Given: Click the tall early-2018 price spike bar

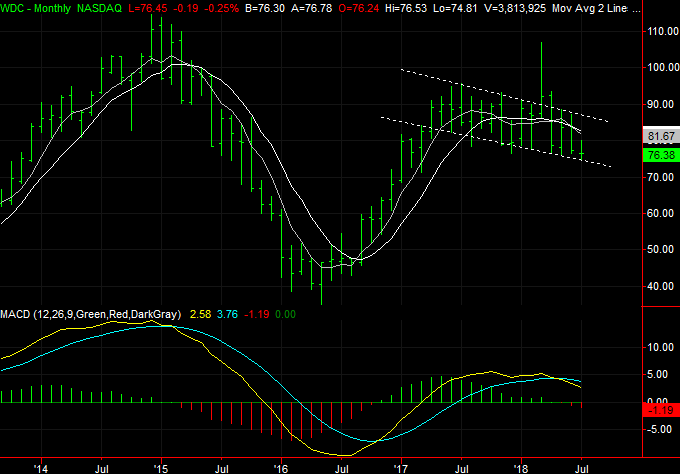Looking at the screenshot, I should tap(541, 79).
